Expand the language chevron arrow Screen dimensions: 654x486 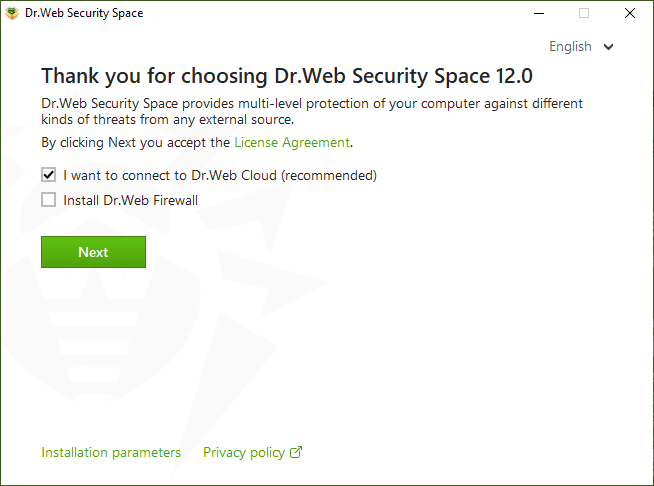point(609,47)
